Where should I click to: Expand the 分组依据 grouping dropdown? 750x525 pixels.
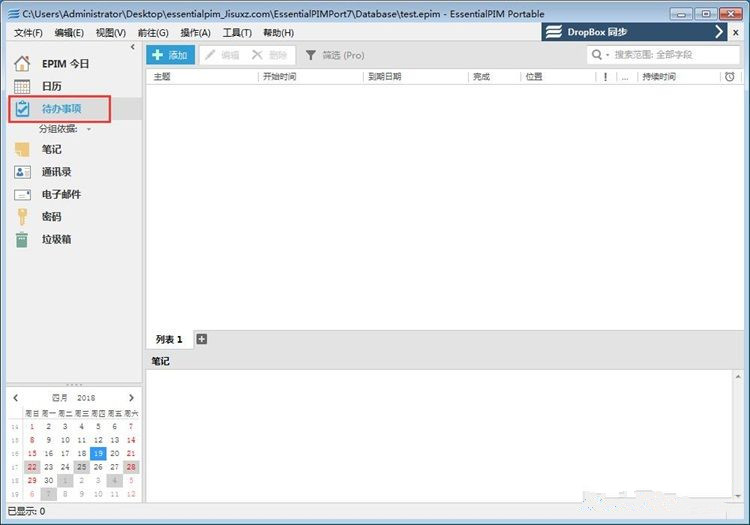click(89, 129)
